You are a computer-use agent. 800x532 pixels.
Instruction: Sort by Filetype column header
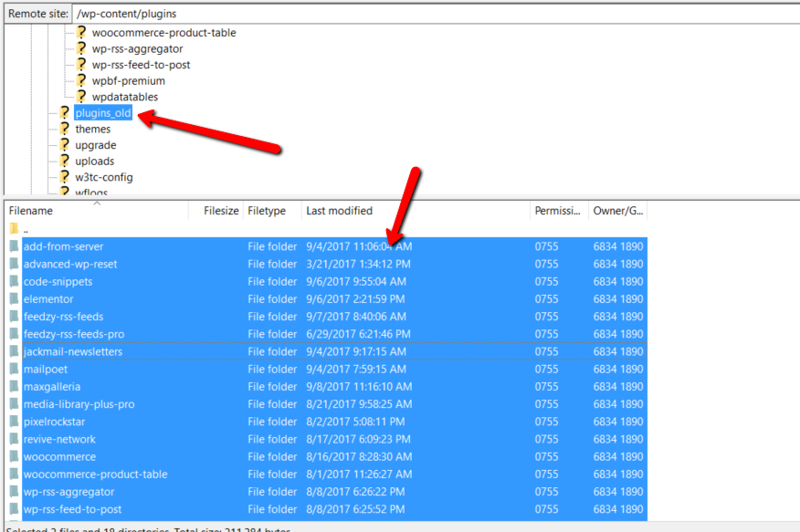click(272, 211)
